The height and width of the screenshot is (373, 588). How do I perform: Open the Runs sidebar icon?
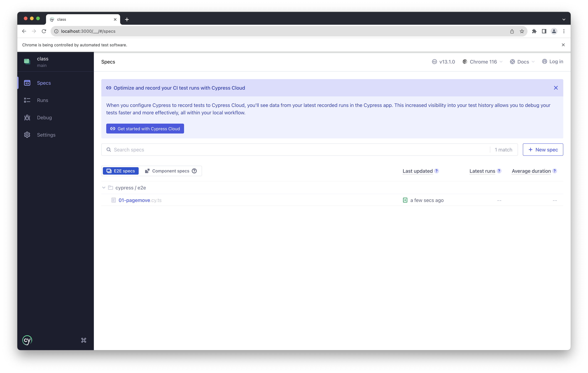point(27,100)
